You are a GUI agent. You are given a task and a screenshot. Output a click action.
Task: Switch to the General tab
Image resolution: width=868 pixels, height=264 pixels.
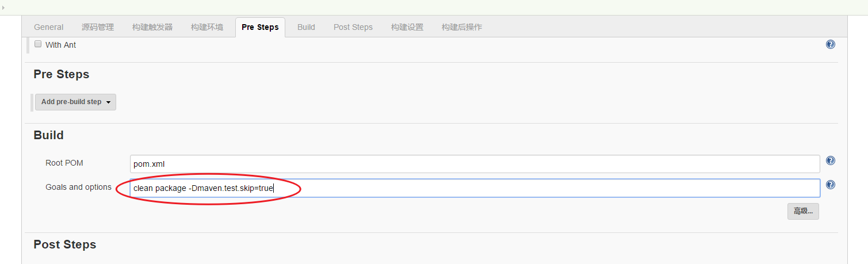[49, 27]
